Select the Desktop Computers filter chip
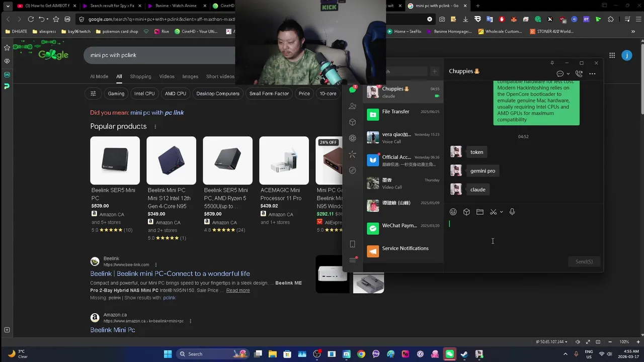This screenshot has height=362, width=644. pyautogui.click(x=218, y=94)
